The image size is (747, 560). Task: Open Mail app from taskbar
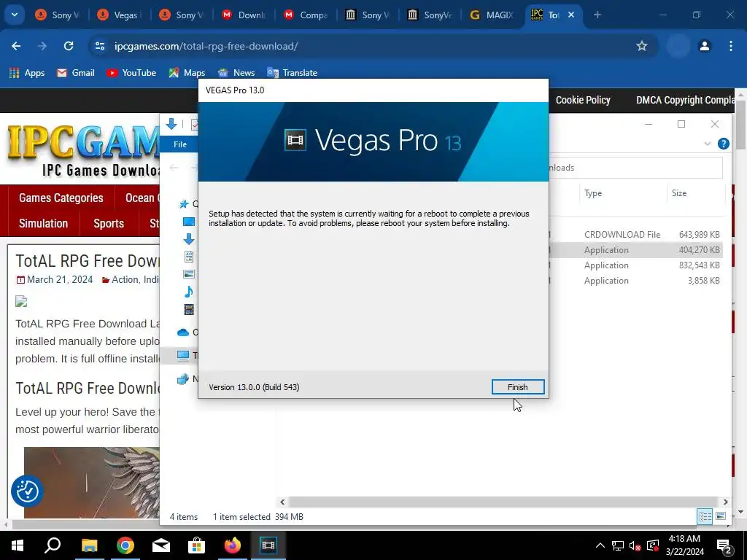pos(161,545)
